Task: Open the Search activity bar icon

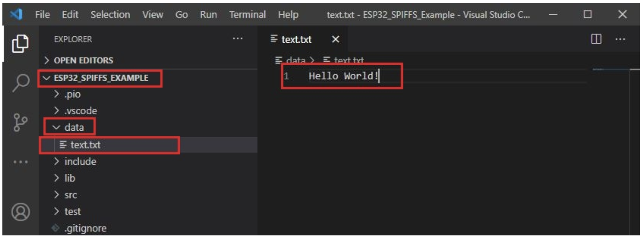Action: pos(20,83)
